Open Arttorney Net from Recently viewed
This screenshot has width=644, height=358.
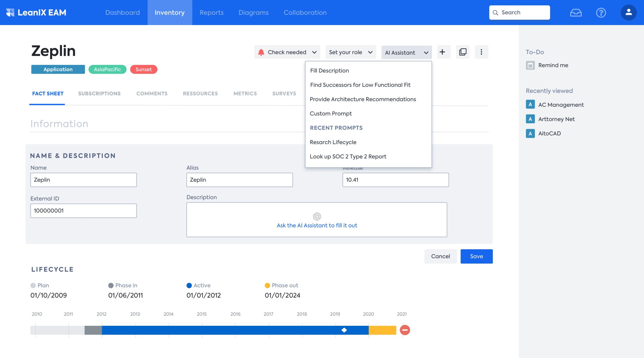click(556, 119)
